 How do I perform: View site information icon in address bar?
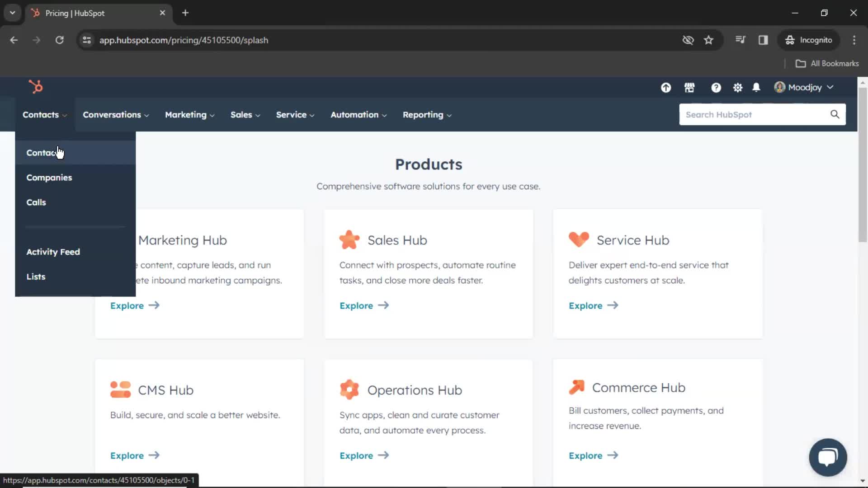click(86, 40)
